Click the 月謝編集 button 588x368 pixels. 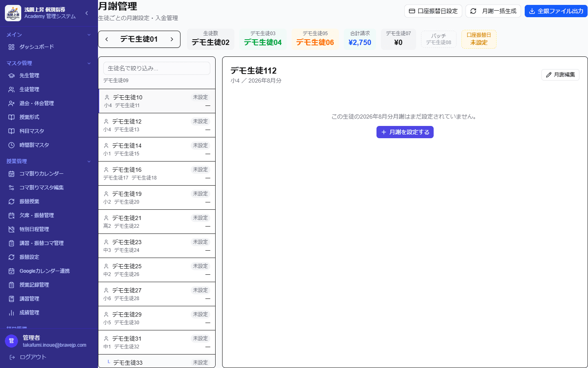tap(560, 75)
